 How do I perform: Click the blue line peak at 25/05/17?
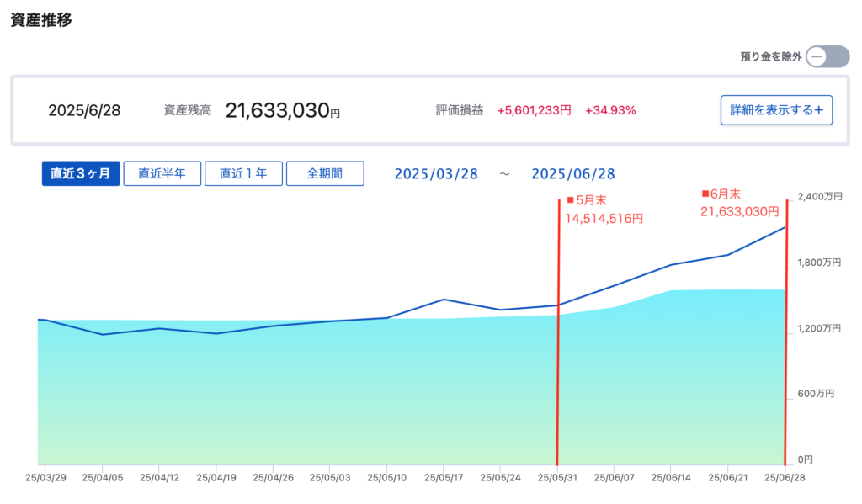pyautogui.click(x=444, y=300)
